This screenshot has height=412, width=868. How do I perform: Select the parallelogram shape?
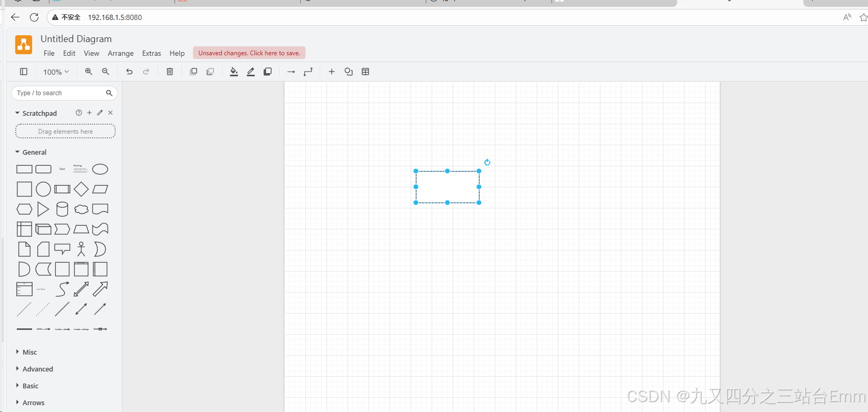100,189
